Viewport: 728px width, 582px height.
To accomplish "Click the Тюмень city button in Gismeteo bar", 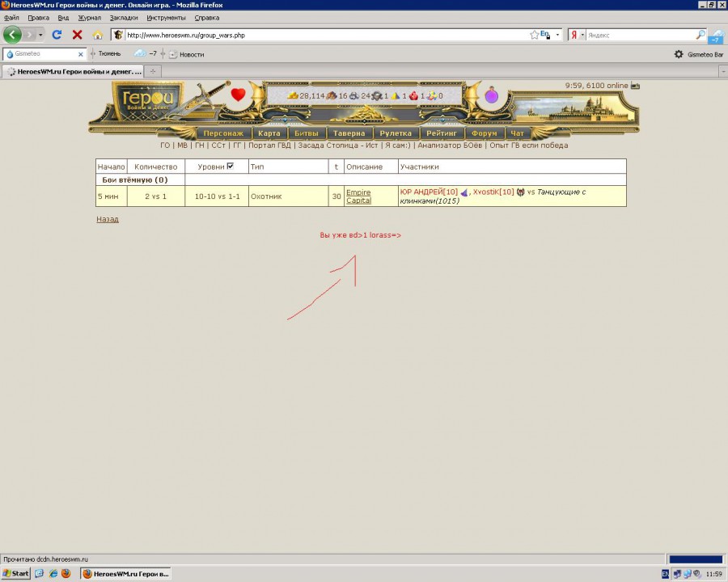I will click(109, 54).
